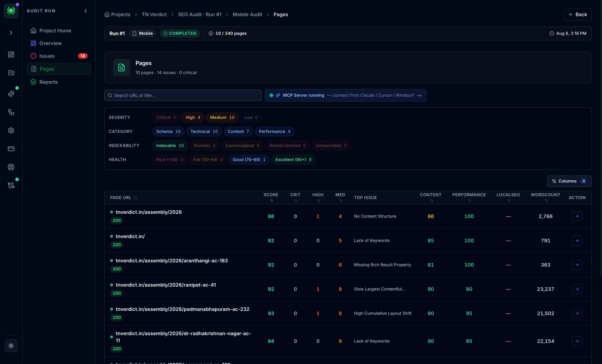The image size is (602, 364).
Task: Open the projects folder-chart rail icon
Action: [x=11, y=73]
